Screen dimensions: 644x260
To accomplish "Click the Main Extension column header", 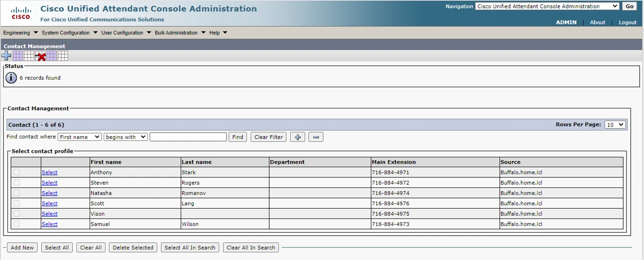I will [x=435, y=162].
